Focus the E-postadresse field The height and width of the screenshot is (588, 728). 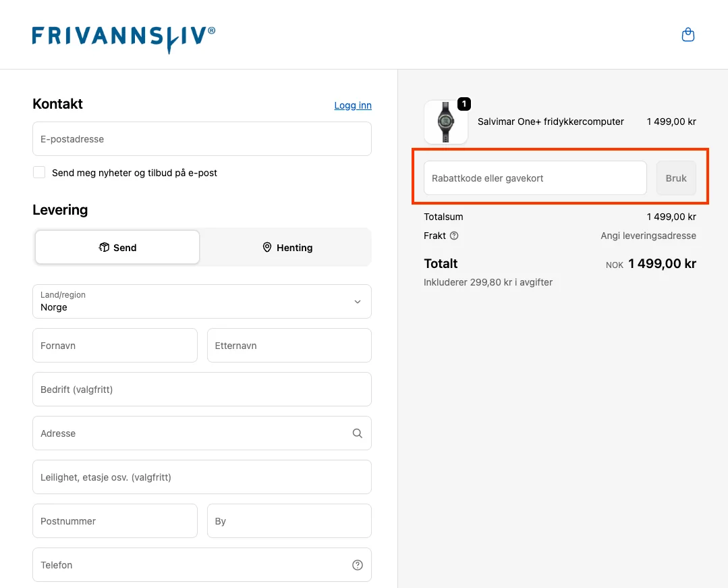click(202, 139)
